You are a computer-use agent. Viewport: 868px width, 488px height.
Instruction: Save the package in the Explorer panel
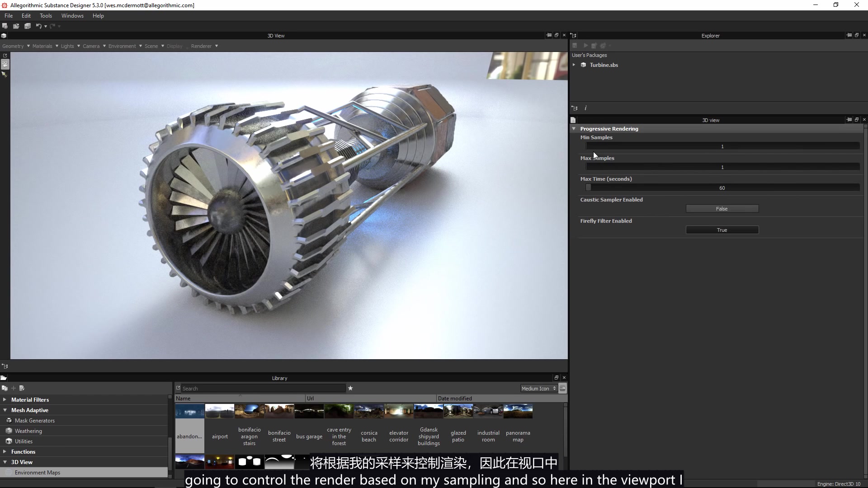click(575, 45)
